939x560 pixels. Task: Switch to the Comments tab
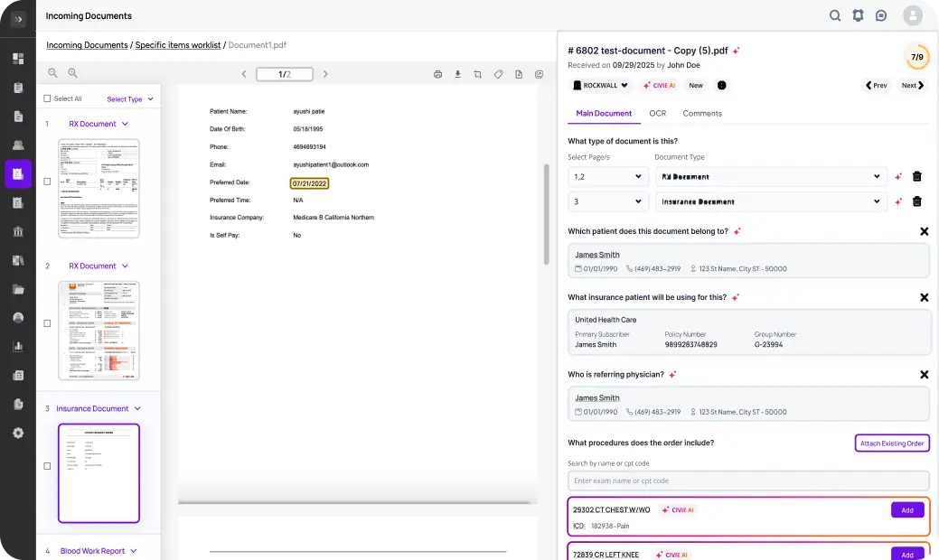702,114
